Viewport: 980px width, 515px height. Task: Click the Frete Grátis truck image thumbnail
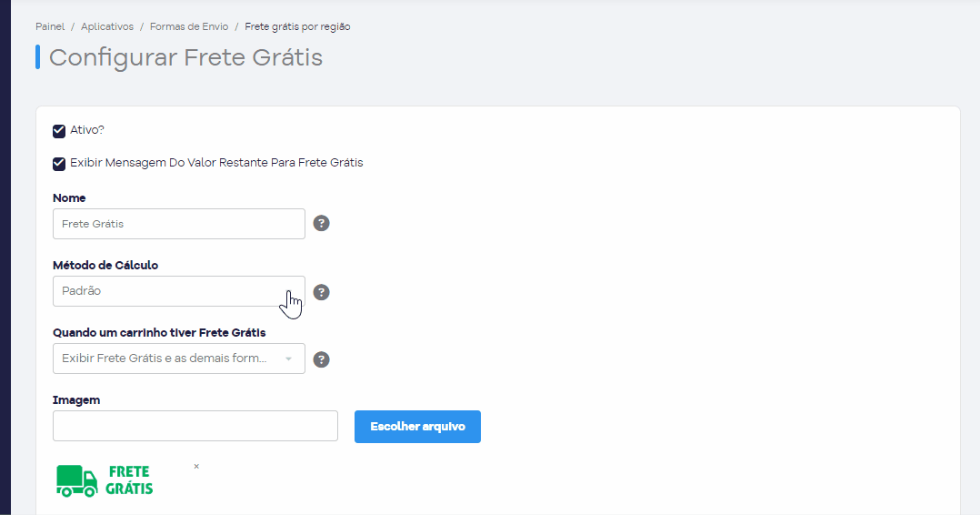(x=105, y=480)
